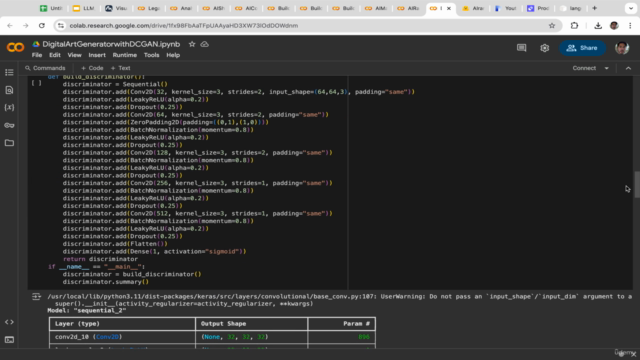Screen dimensions: 640x360
Task: Click the 'discriminator.summary()' line
Action: 106,282
